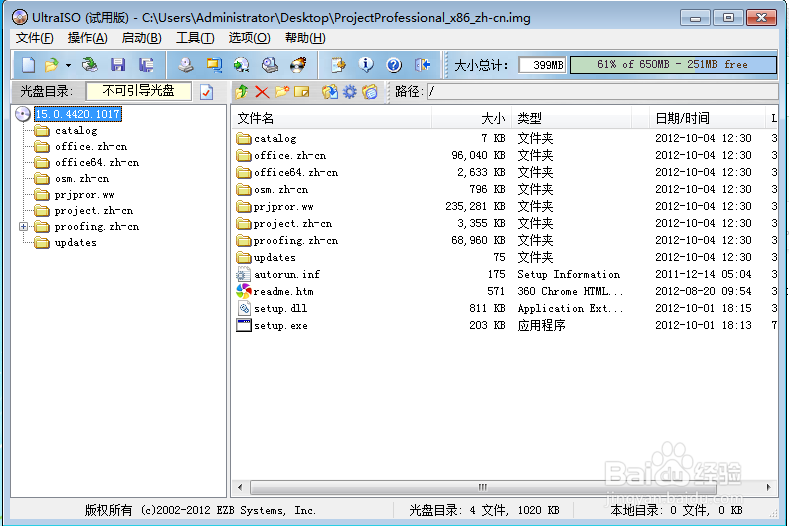Click the horizontal scrollbar left arrow
The height and width of the screenshot is (526, 789).
coord(240,487)
